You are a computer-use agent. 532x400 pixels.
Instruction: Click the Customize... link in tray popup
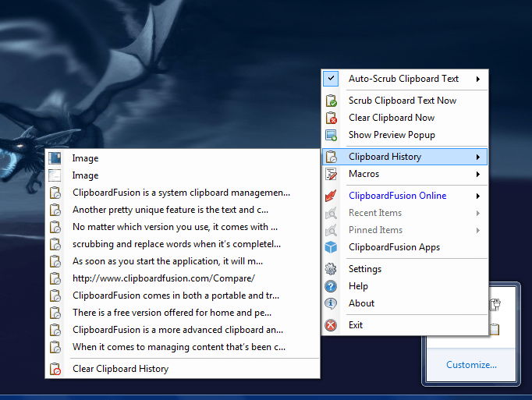tap(471, 365)
